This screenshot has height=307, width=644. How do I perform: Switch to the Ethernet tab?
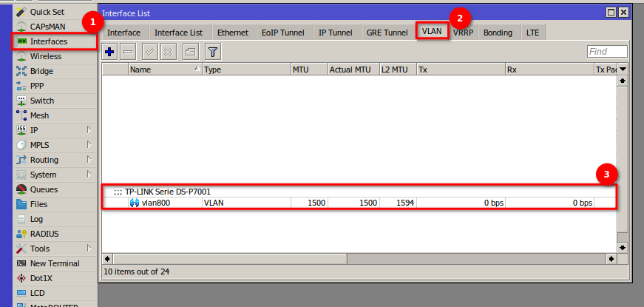click(x=232, y=33)
